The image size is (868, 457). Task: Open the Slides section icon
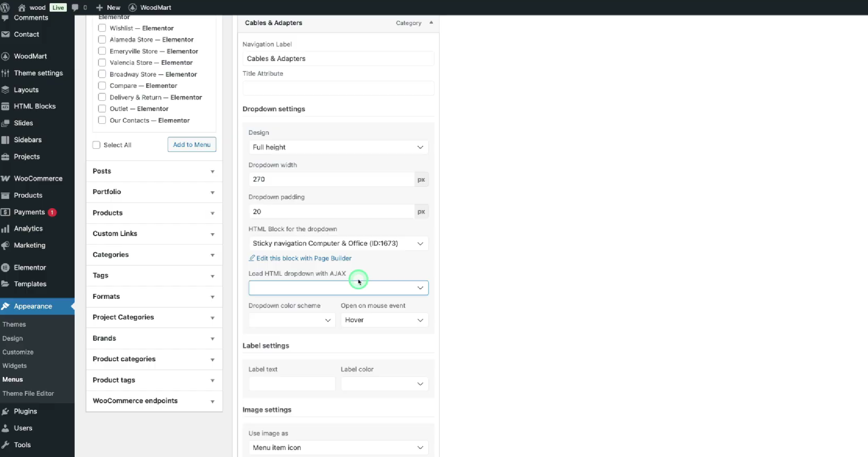(x=6, y=123)
